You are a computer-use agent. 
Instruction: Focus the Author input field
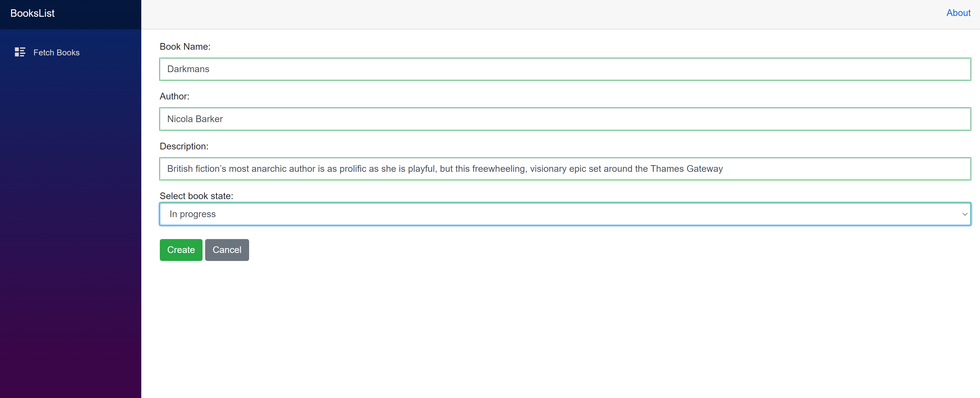pyautogui.click(x=565, y=119)
